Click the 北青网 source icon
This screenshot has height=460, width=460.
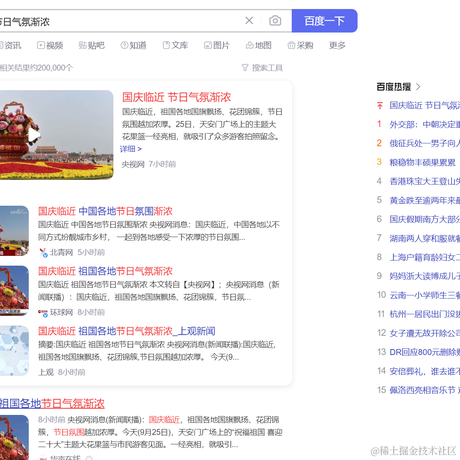point(43,253)
